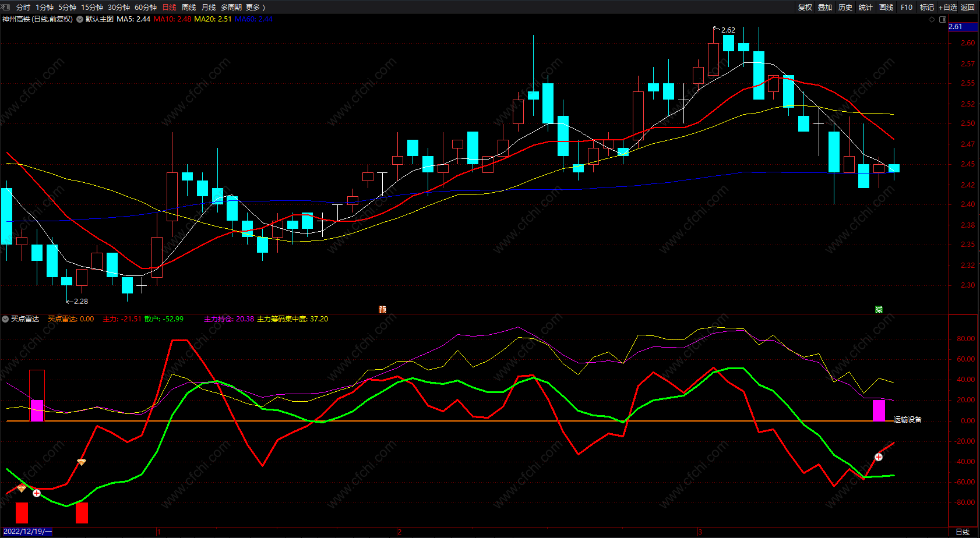Toggle the side panel icon above price axis
980x538 pixels.
click(x=943, y=19)
